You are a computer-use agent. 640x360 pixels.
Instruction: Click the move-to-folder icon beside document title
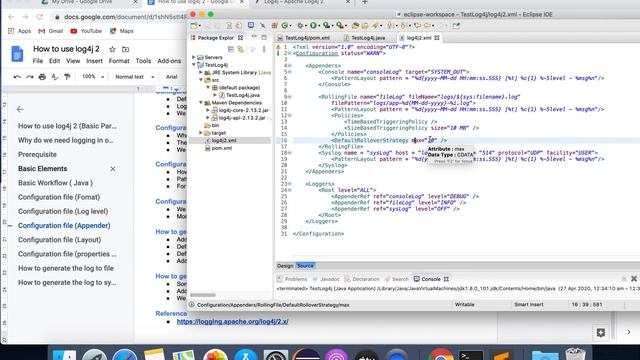pos(126,49)
